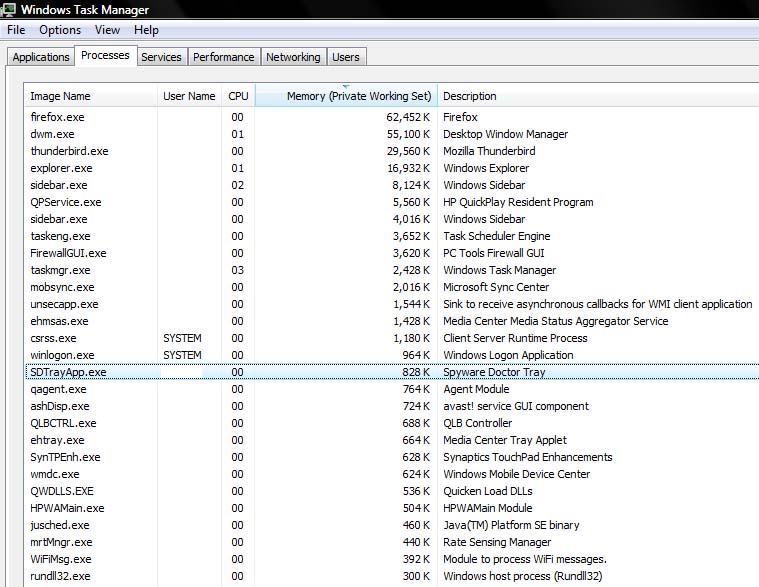Image resolution: width=759 pixels, height=587 pixels.
Task: Click the Task Manager title bar icon
Action: [x=9, y=9]
